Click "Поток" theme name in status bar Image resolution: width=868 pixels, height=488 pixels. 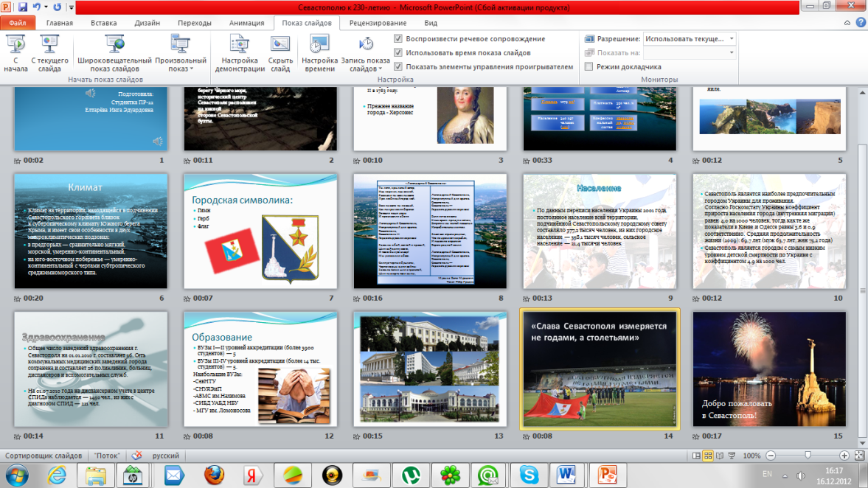point(107,456)
